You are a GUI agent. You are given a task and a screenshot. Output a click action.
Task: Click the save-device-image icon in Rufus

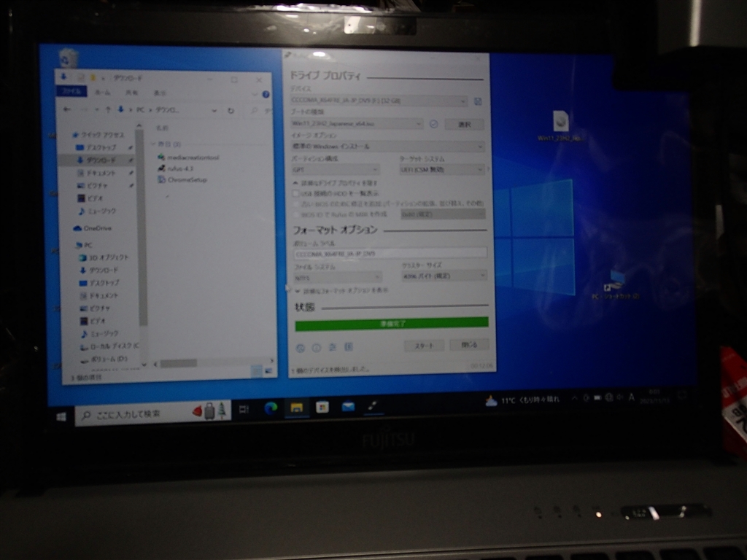478,101
